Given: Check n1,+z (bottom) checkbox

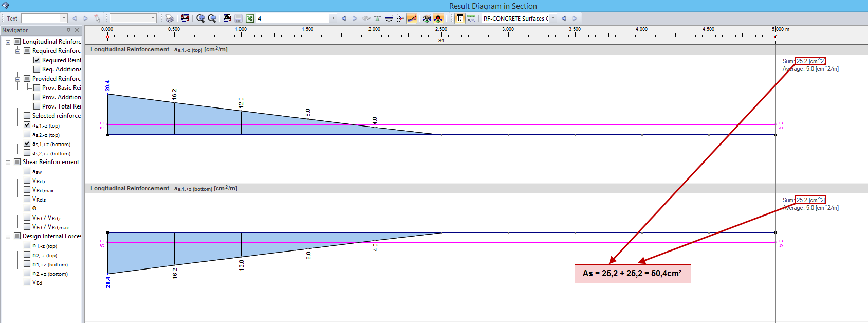Looking at the screenshot, I should (27, 264).
